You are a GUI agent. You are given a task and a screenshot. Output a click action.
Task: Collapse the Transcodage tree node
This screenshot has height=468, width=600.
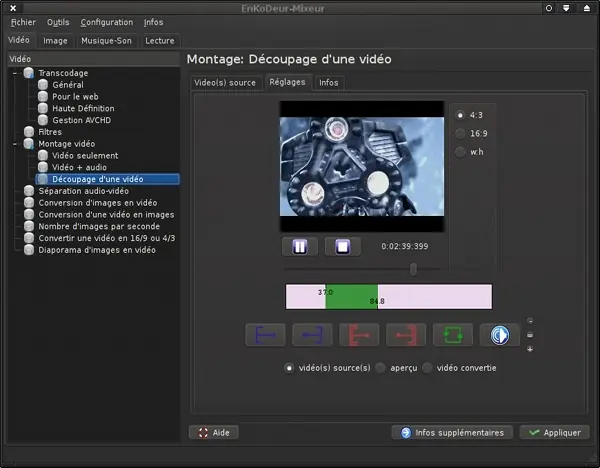pos(15,73)
